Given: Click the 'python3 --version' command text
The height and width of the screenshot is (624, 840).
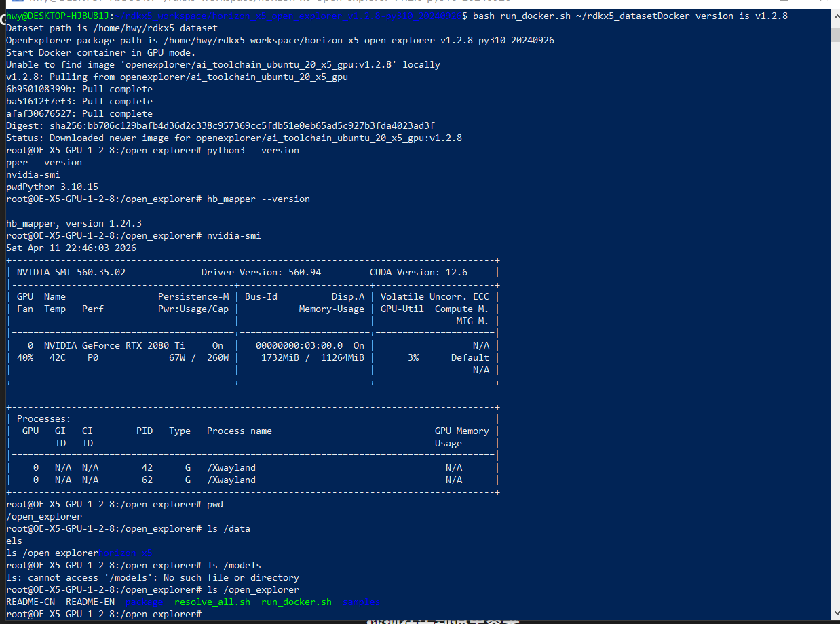Looking at the screenshot, I should pyautogui.click(x=253, y=150).
